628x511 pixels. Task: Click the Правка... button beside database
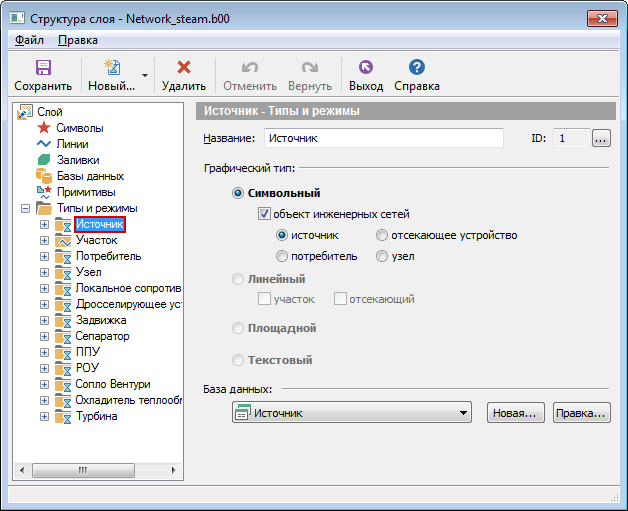pos(581,413)
